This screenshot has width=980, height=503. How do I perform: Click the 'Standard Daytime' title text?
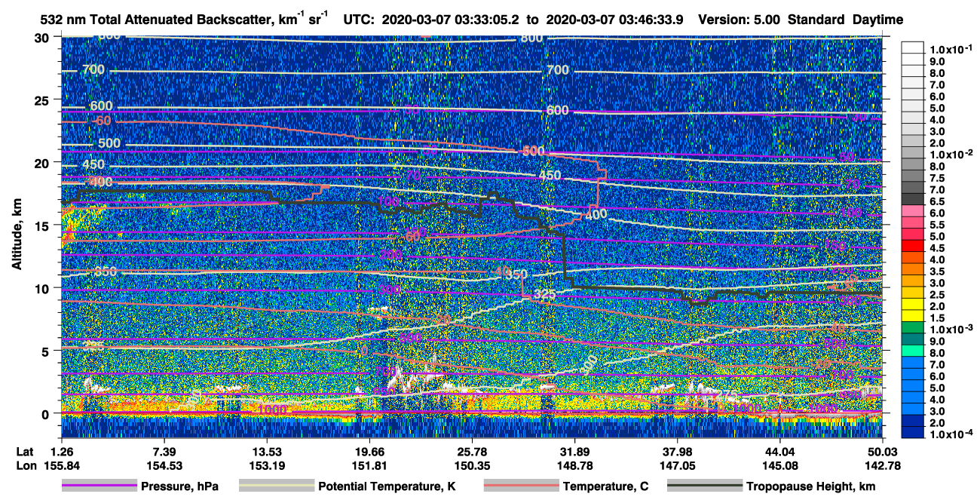(x=846, y=20)
